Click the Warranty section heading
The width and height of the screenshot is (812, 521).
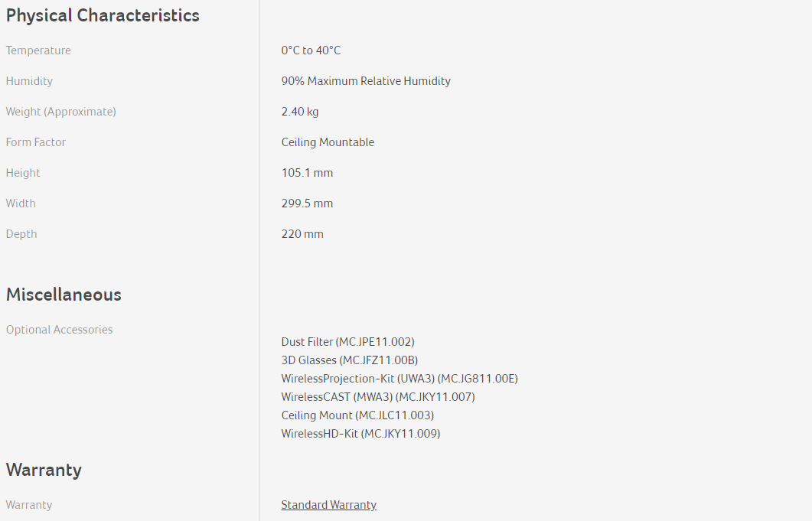(44, 470)
